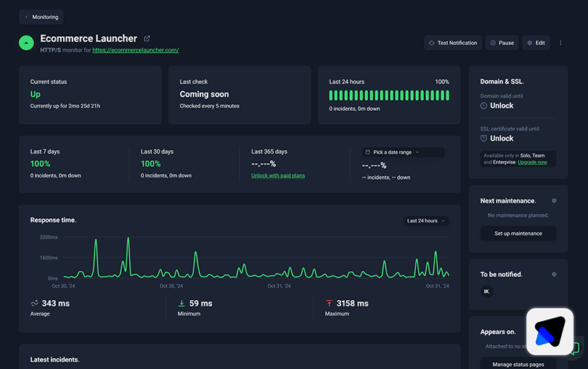Open To be notified settings gear

(554, 275)
